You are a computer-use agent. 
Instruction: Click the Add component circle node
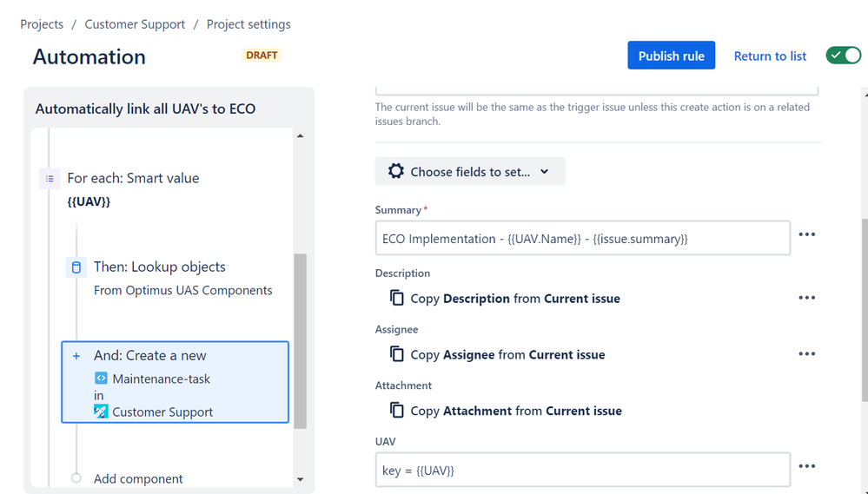(76, 478)
